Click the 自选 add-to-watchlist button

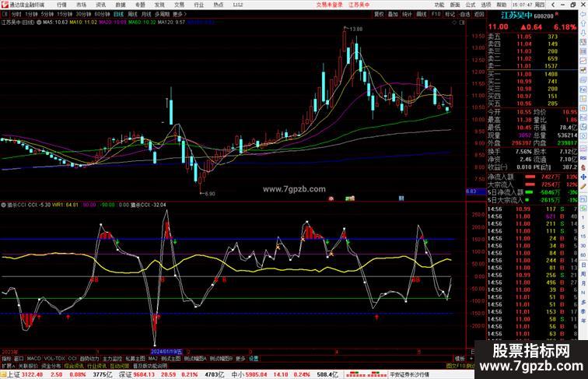(464, 14)
